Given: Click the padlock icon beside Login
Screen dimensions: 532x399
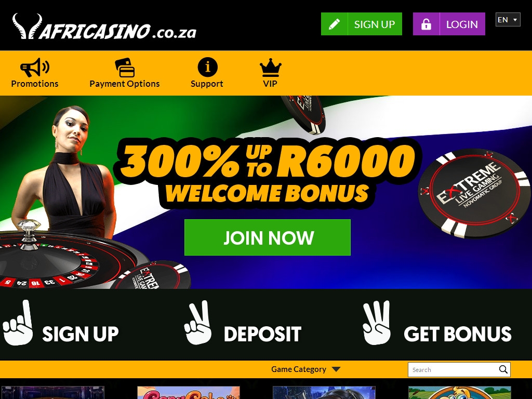Looking at the screenshot, I should tap(426, 24).
